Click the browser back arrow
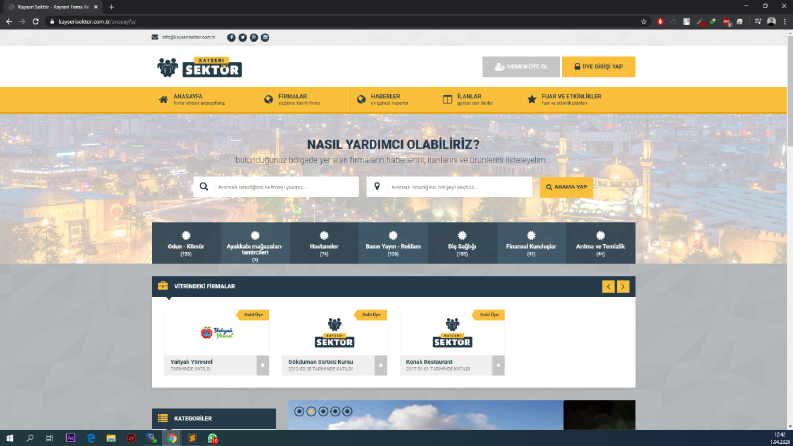The width and height of the screenshot is (793, 446). (x=9, y=22)
